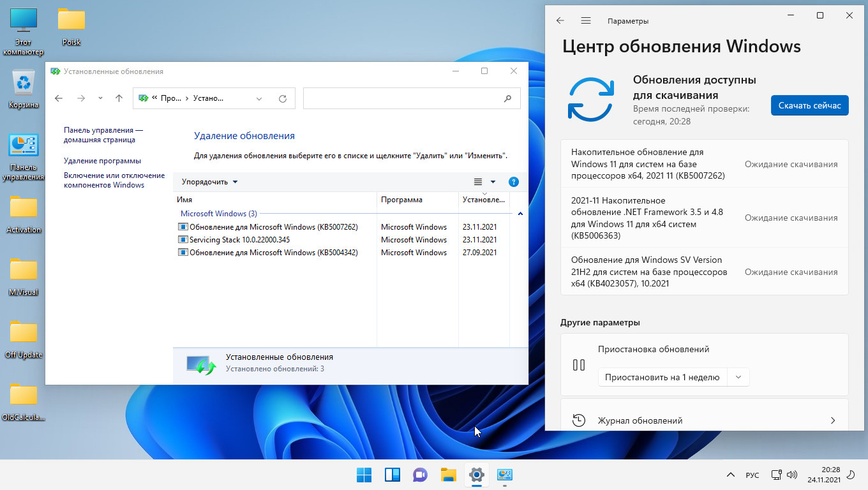Open Корзина recycle bin icon
868x490 pixels.
tap(23, 89)
